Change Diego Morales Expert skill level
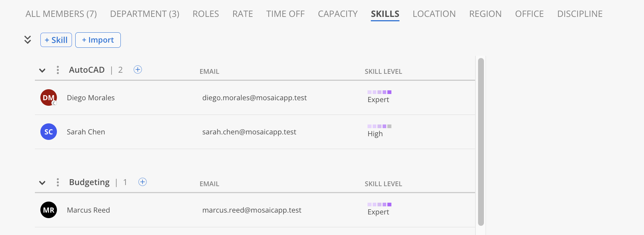 [379, 97]
